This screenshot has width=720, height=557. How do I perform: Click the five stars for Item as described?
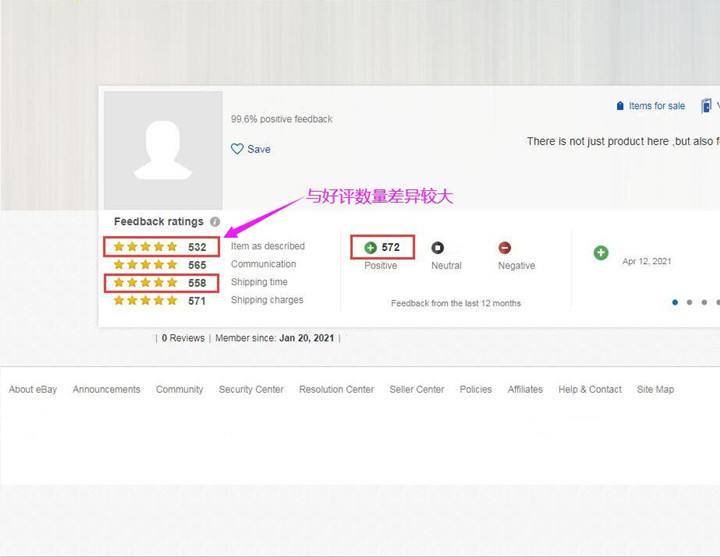point(146,247)
